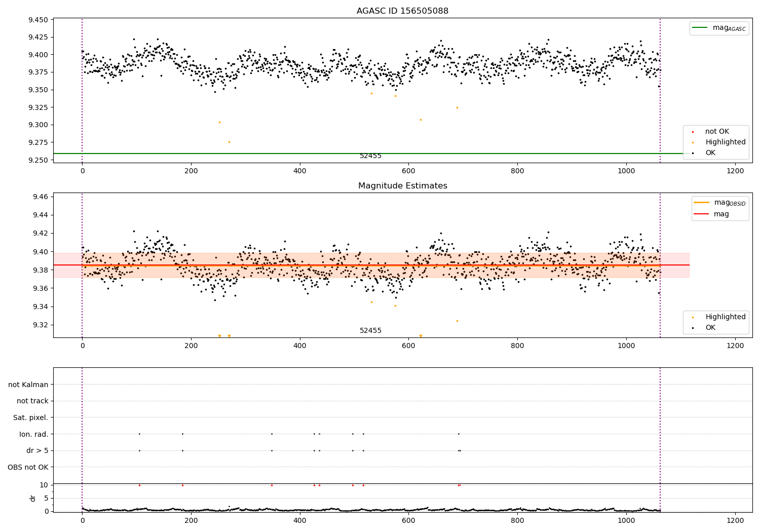Click the 52455 label in the top plot
The height and width of the screenshot is (532, 760).
pyautogui.click(x=370, y=156)
